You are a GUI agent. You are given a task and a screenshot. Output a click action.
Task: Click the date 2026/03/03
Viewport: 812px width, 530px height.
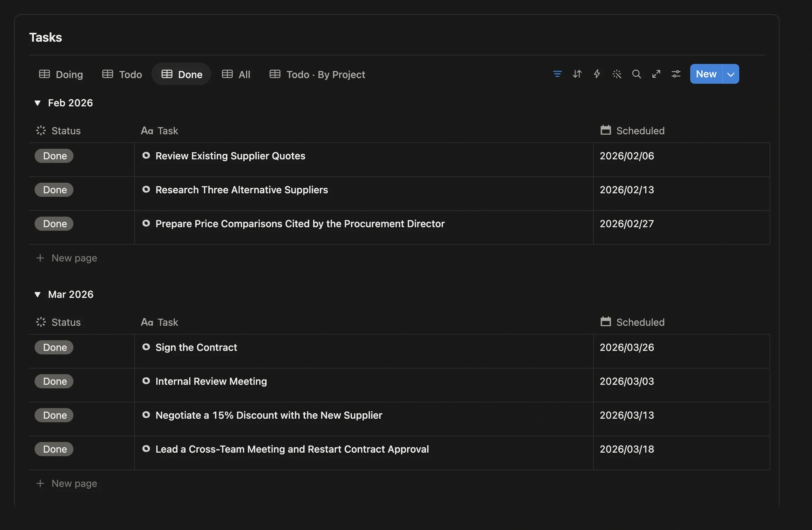(x=627, y=381)
